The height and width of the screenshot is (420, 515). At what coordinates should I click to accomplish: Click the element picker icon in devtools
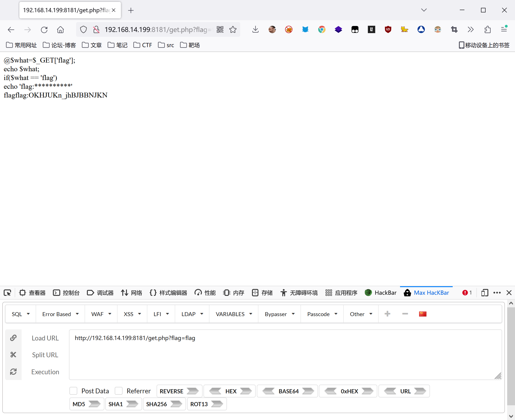point(7,293)
